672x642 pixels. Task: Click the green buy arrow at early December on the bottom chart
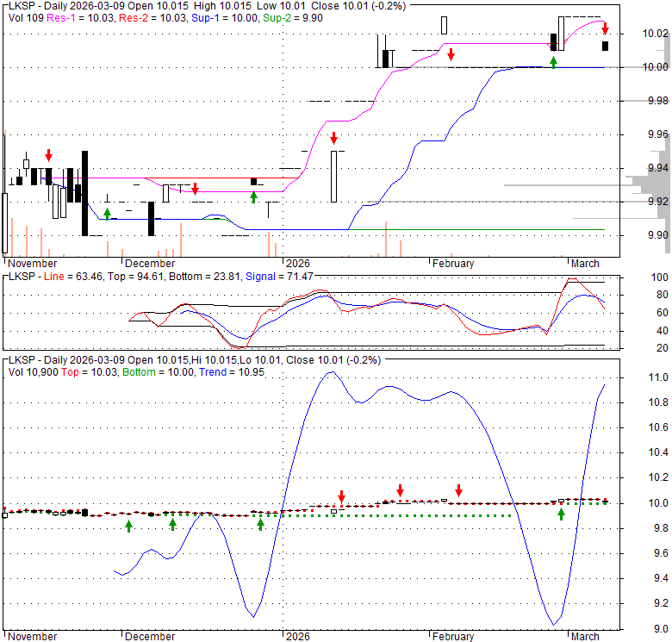[128, 527]
